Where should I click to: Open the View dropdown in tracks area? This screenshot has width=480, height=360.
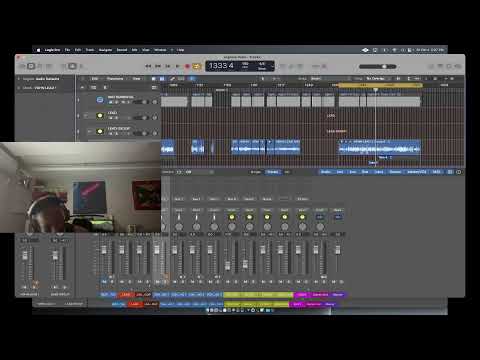pos(137,79)
